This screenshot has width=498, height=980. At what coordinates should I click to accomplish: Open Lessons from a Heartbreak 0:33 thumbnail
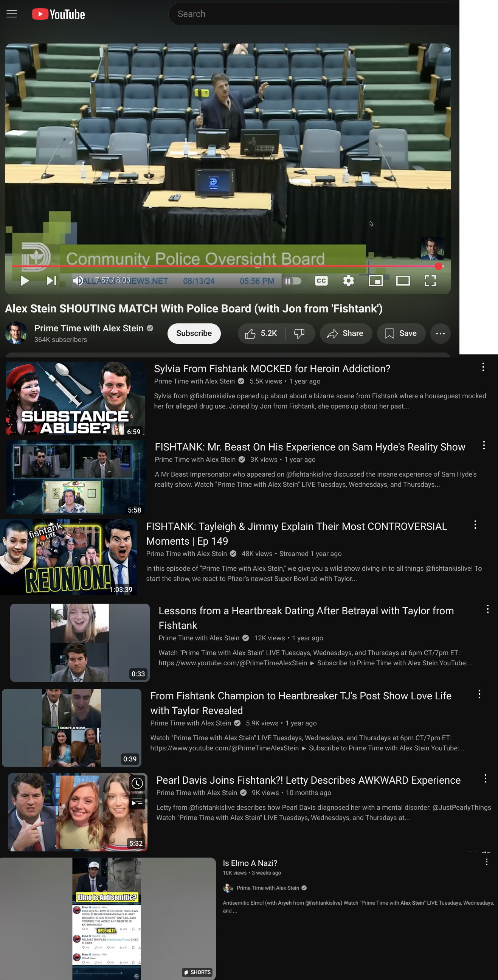pos(80,643)
